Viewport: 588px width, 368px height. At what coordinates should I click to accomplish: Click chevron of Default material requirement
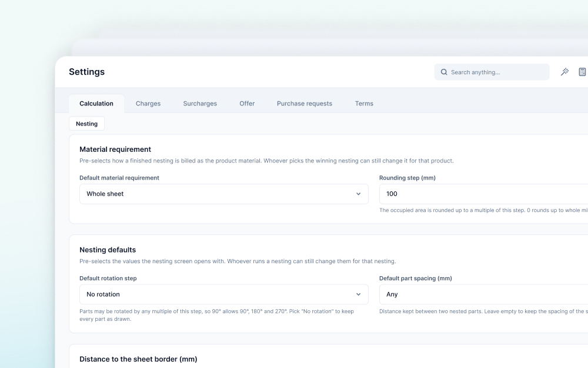coord(358,194)
